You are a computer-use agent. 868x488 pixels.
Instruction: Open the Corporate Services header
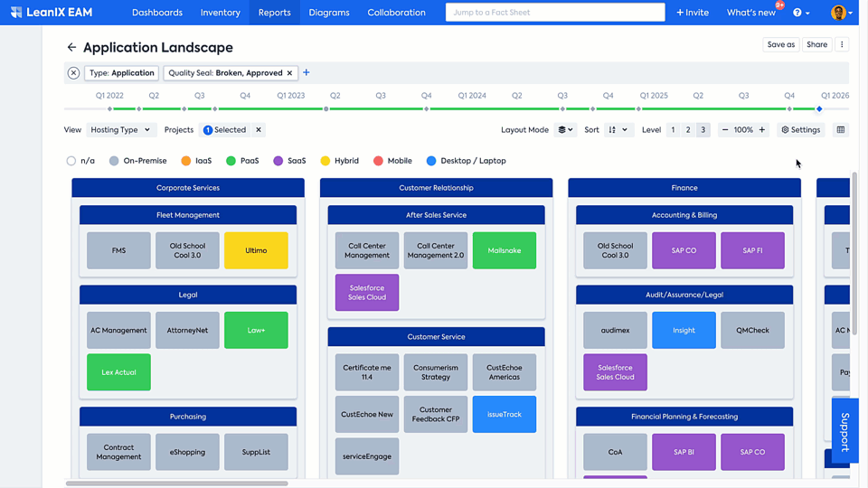(x=188, y=188)
